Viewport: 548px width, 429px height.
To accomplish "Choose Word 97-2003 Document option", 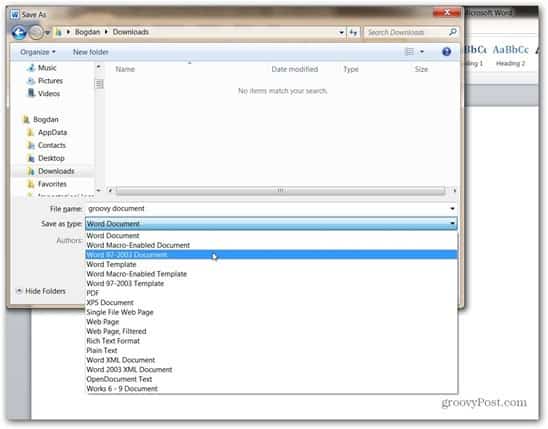I will click(271, 255).
